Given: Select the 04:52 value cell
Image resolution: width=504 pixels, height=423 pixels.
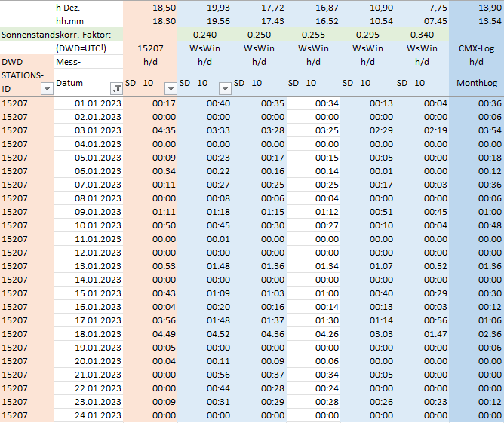Looking at the screenshot, I should click(x=205, y=334).
